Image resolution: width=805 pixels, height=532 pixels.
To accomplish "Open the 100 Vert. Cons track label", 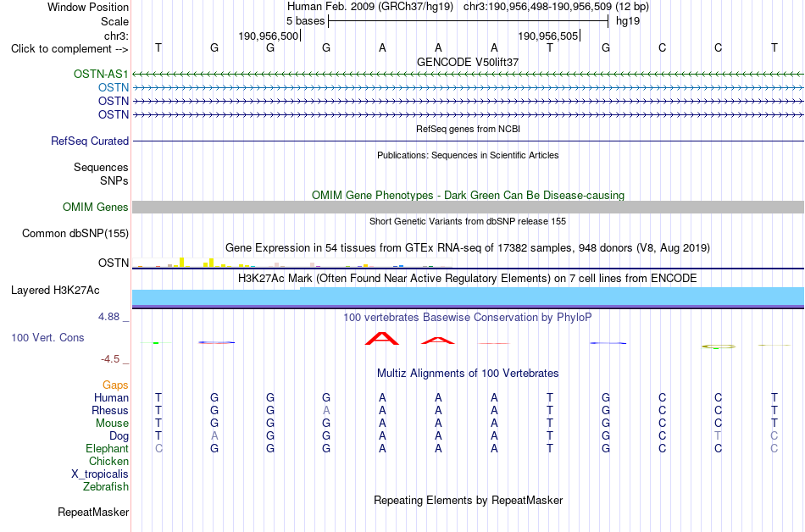I will click(47, 337).
